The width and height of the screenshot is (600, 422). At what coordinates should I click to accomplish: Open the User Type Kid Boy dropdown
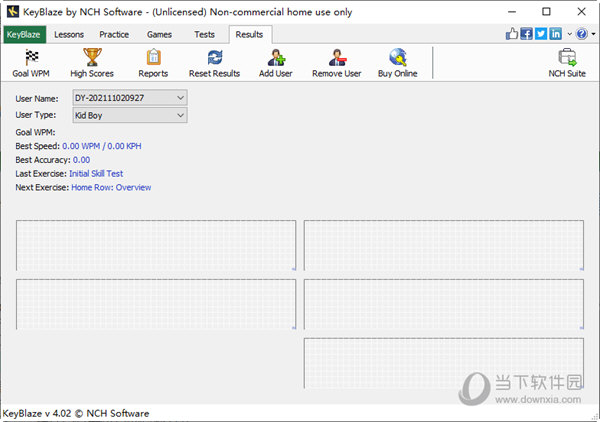(x=130, y=115)
